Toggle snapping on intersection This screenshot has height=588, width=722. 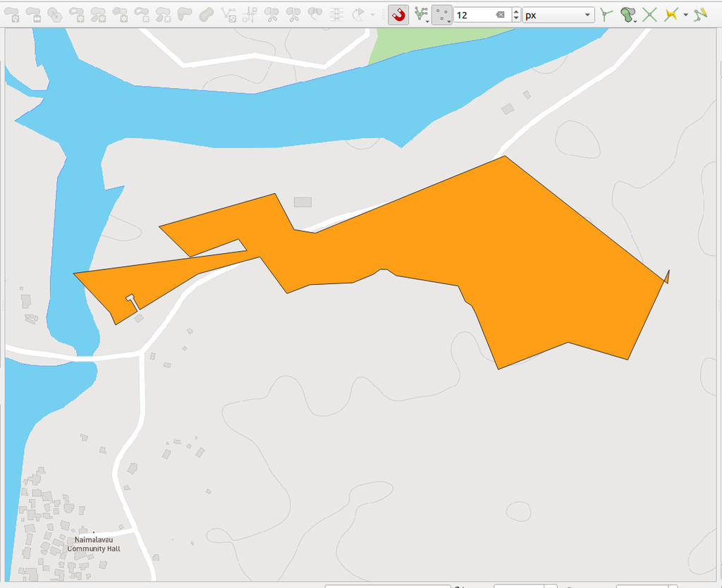click(649, 15)
